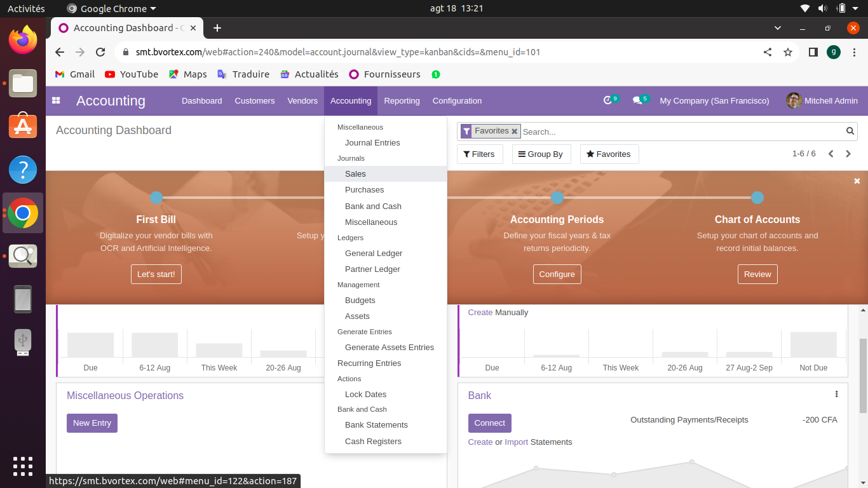Screen dimensions: 868x488
Task: Expand the Group By dropdown
Action: pyautogui.click(x=541, y=154)
